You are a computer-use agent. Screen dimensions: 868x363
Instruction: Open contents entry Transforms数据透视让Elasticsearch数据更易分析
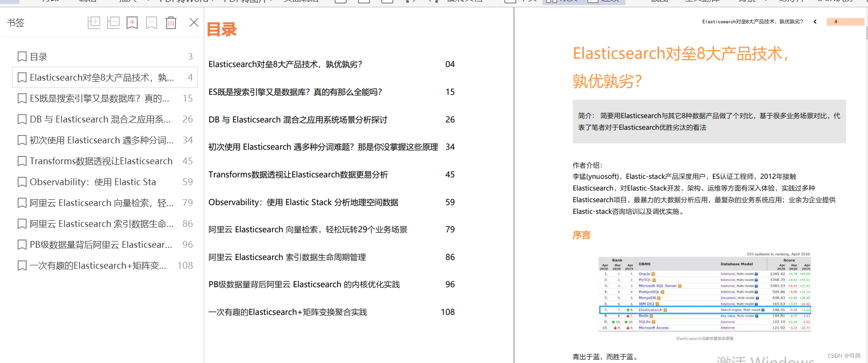(298, 174)
